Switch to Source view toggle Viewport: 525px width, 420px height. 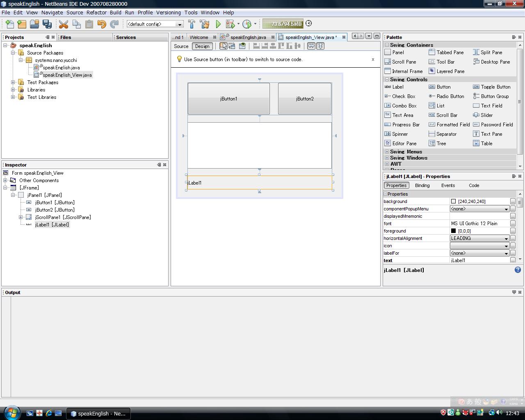(x=181, y=46)
